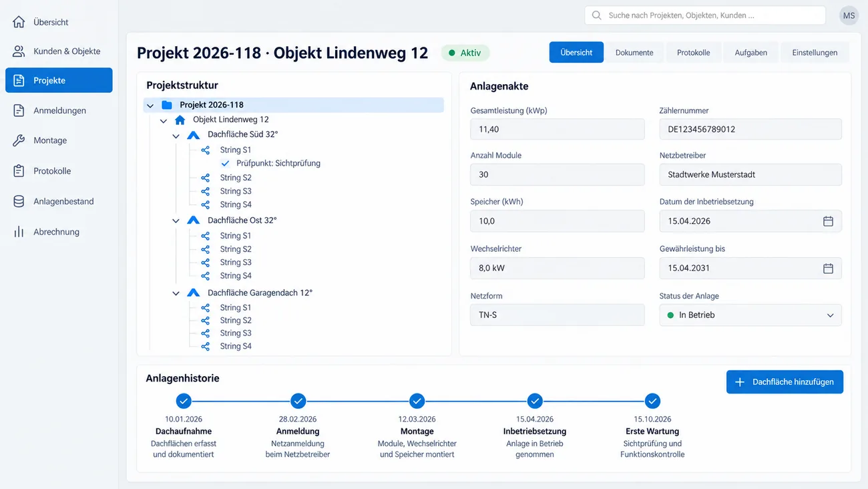Open Montage via wrench icon
The image size is (868, 489).
(x=19, y=140)
